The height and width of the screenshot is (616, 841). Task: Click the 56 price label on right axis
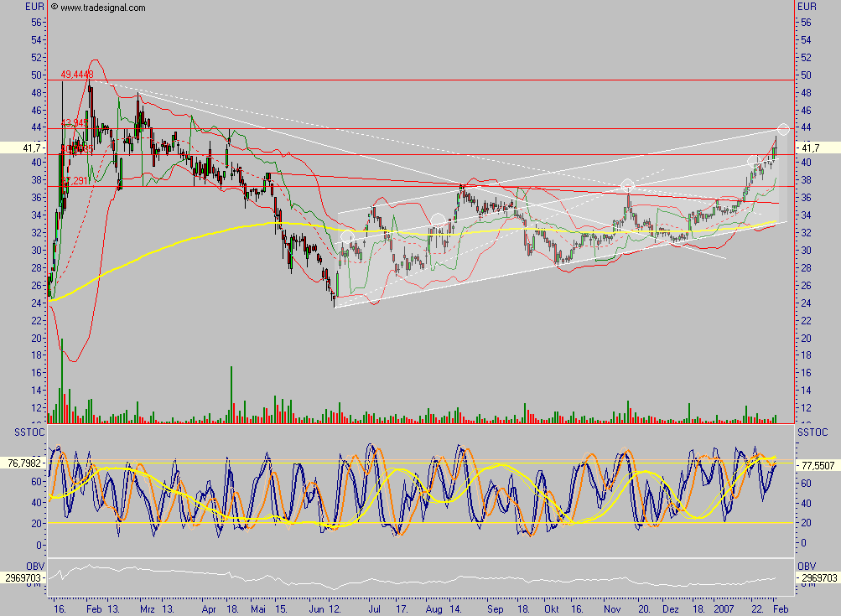point(806,23)
